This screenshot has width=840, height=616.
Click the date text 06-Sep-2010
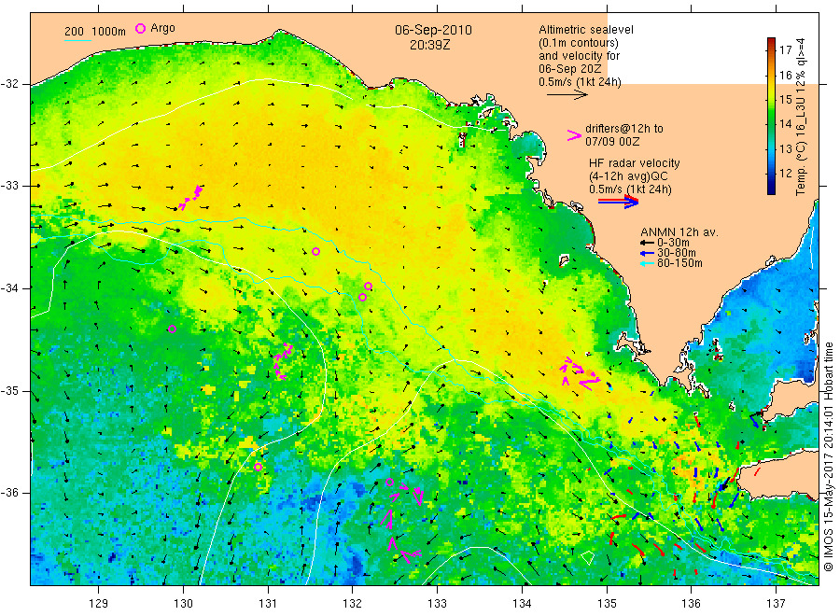click(x=433, y=30)
